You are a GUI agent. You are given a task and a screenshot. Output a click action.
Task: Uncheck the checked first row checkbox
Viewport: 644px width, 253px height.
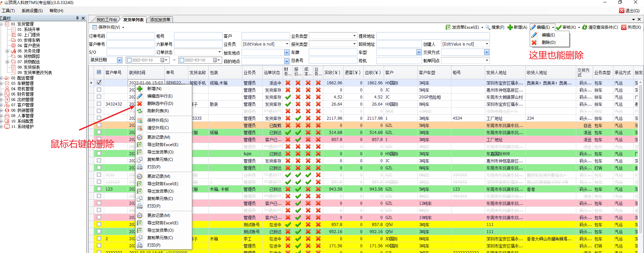click(99, 82)
